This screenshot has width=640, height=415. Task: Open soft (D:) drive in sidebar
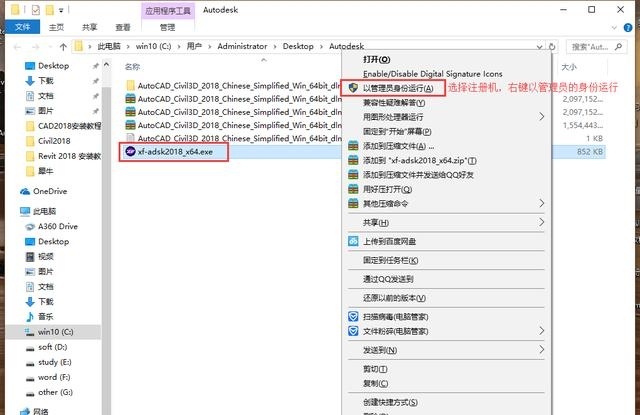53,347
